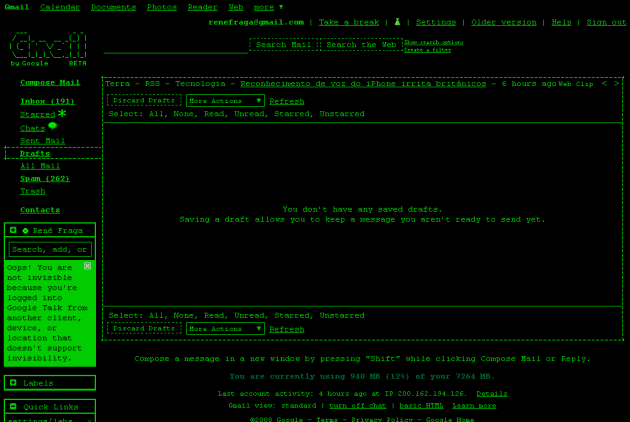Click the Search the Web button

coord(361,45)
